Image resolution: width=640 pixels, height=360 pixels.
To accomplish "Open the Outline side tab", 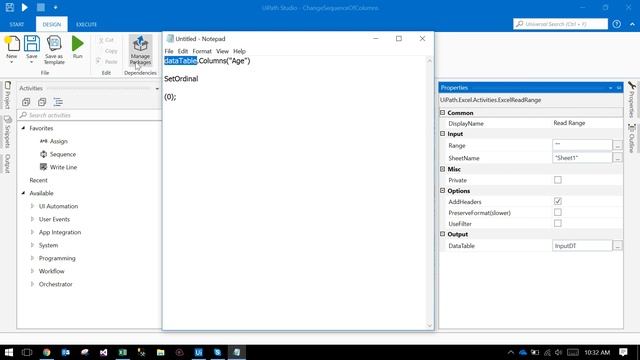I will pyautogui.click(x=632, y=138).
